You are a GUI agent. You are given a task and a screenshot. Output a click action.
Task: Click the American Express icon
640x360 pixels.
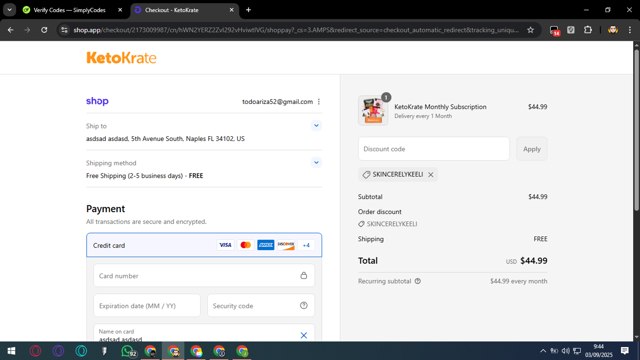point(266,245)
